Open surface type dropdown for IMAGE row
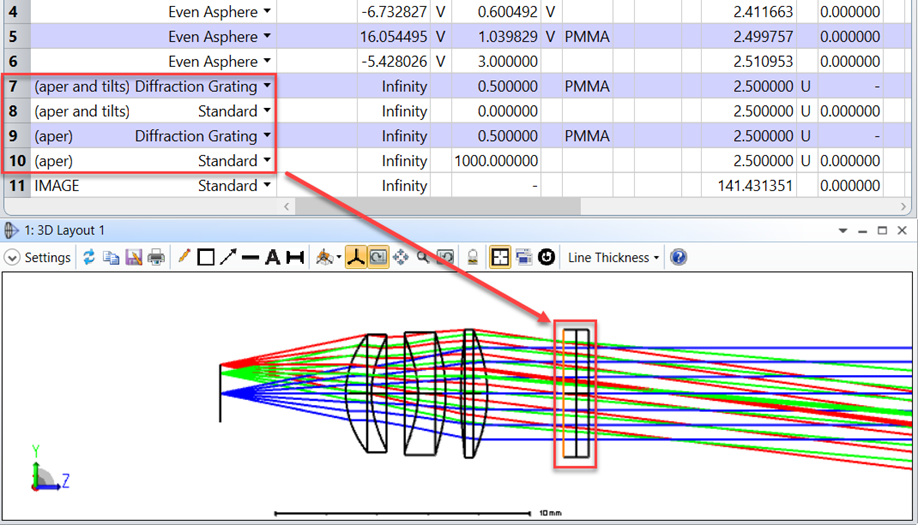The height and width of the screenshot is (525, 918). tap(267, 186)
